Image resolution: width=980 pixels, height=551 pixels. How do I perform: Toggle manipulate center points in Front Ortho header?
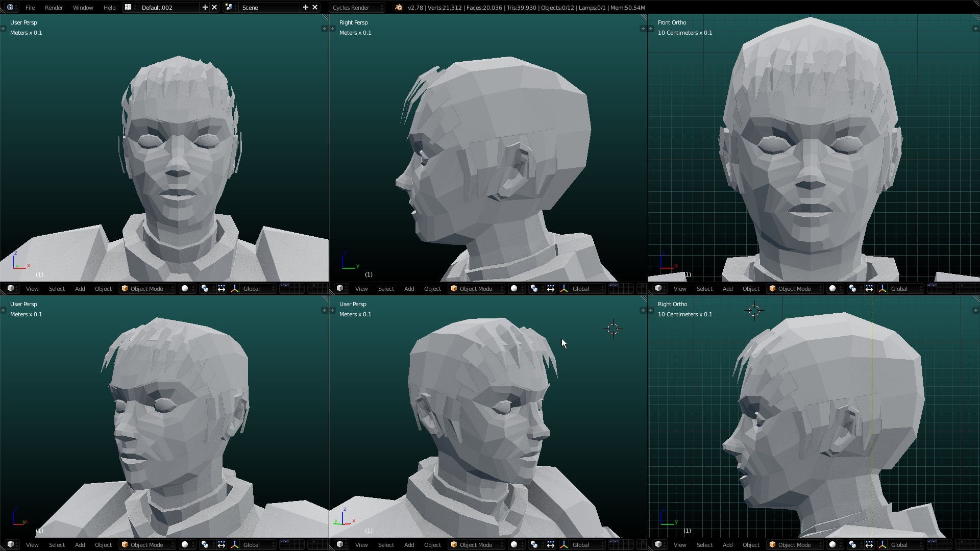pyautogui.click(x=869, y=289)
